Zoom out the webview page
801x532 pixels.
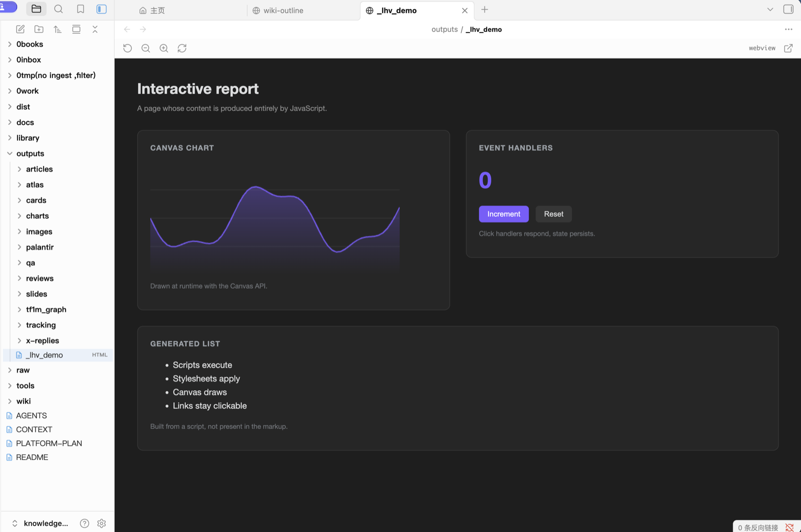(146, 48)
